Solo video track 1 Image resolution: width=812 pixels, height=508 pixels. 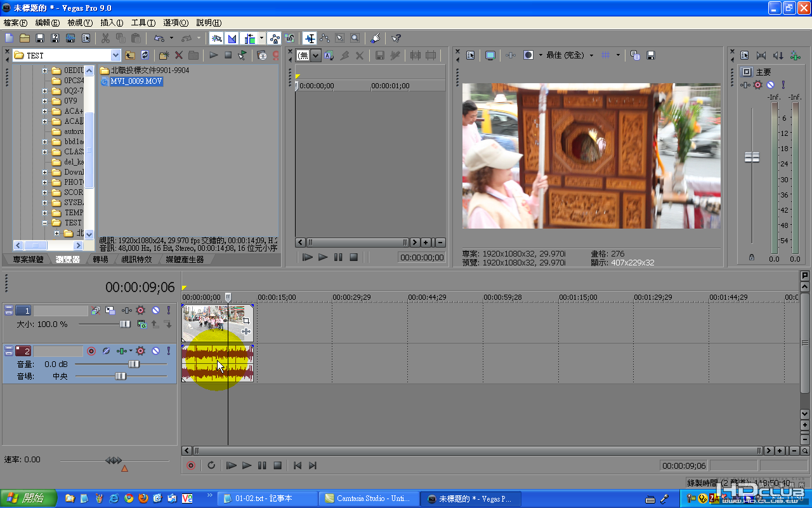169,311
